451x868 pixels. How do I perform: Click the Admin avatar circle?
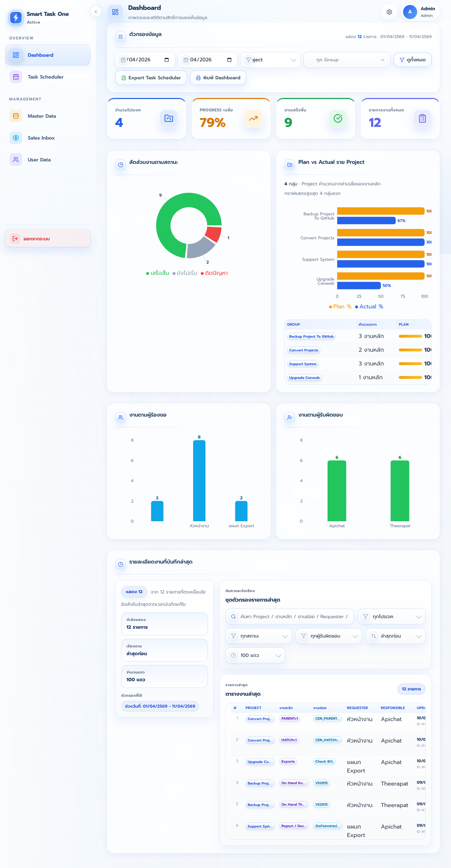(x=410, y=12)
